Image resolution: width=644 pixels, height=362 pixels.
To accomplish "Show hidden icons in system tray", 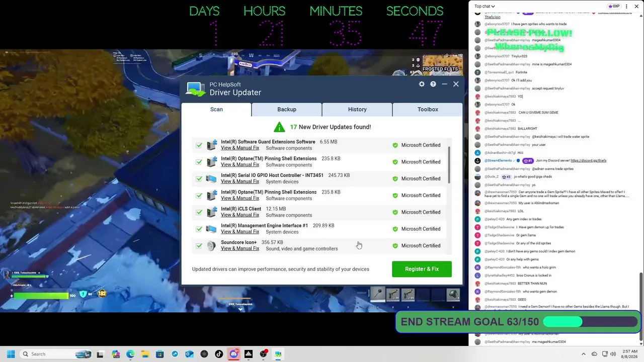I will [x=584, y=354].
